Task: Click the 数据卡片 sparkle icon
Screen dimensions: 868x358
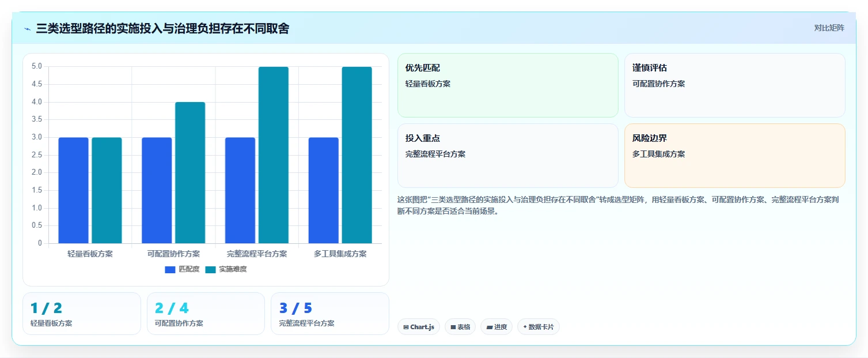Action: pyautogui.click(x=525, y=327)
